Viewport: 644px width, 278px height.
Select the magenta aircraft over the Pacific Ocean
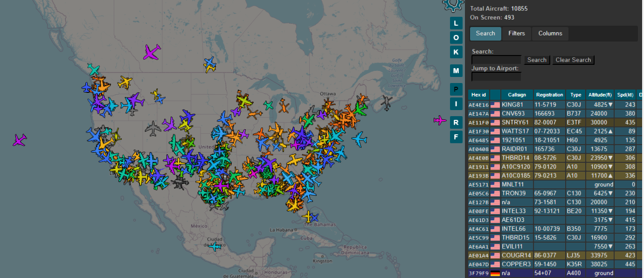click(19, 139)
